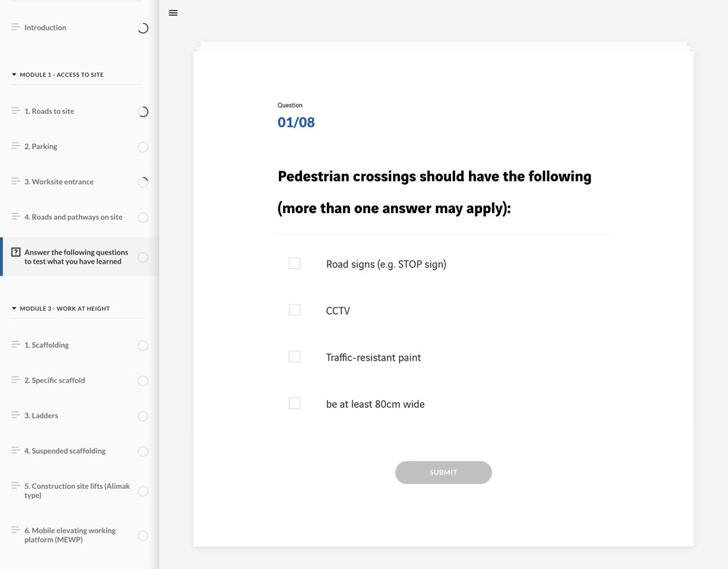Open lesson 2. Parking

tap(41, 146)
